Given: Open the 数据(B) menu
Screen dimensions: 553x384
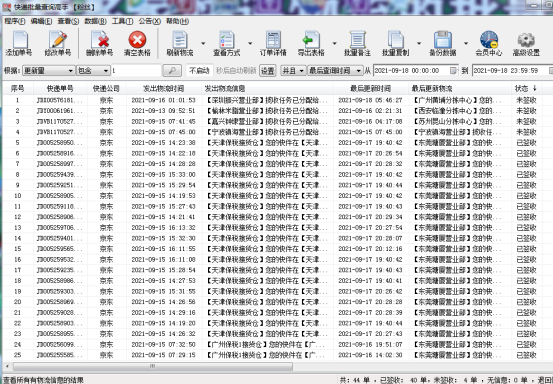Looking at the screenshot, I should pos(95,21).
